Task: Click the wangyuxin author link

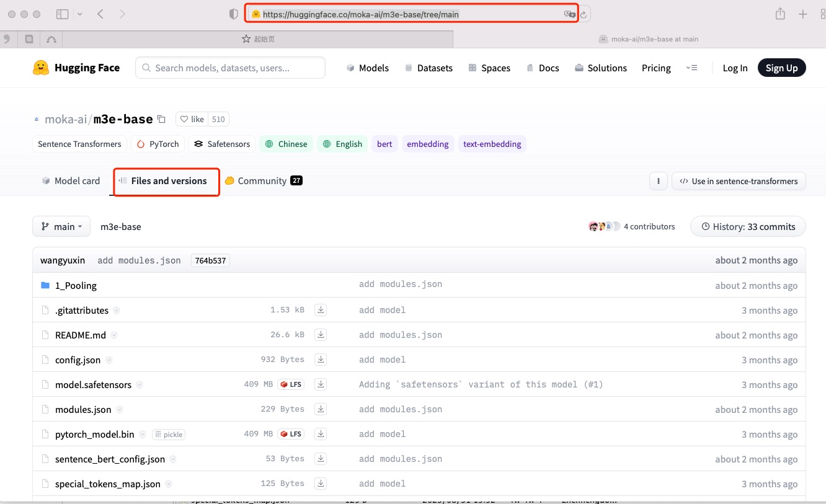Action: [63, 260]
